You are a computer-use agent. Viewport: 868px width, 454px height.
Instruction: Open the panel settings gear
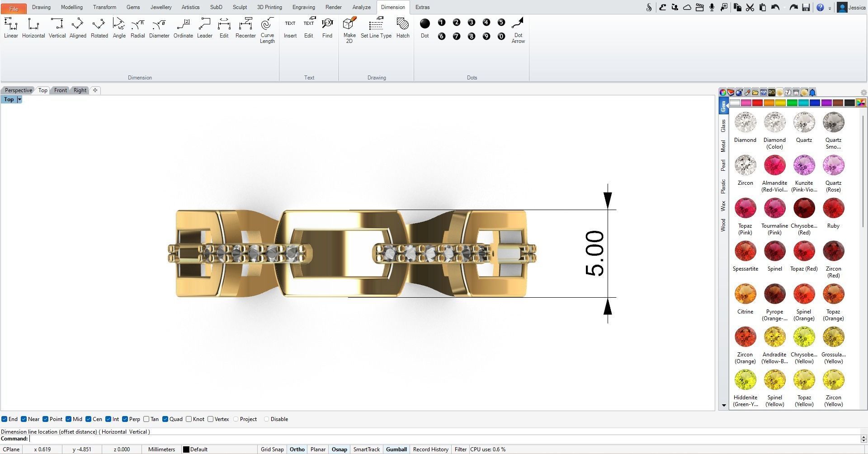tap(863, 92)
